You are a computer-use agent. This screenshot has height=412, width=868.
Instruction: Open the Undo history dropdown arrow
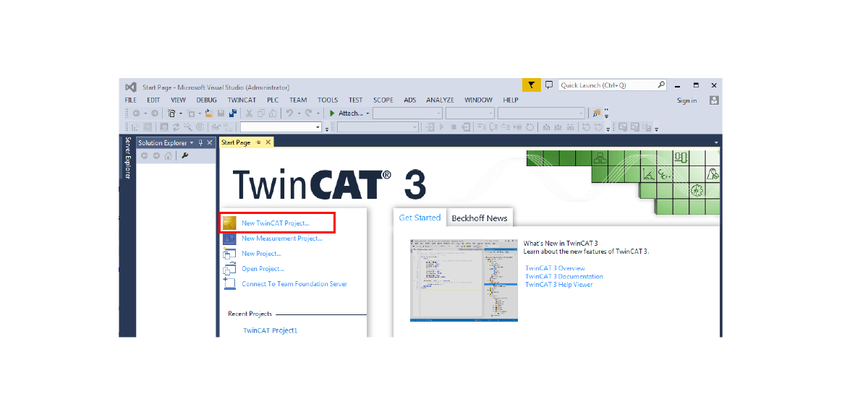click(299, 113)
